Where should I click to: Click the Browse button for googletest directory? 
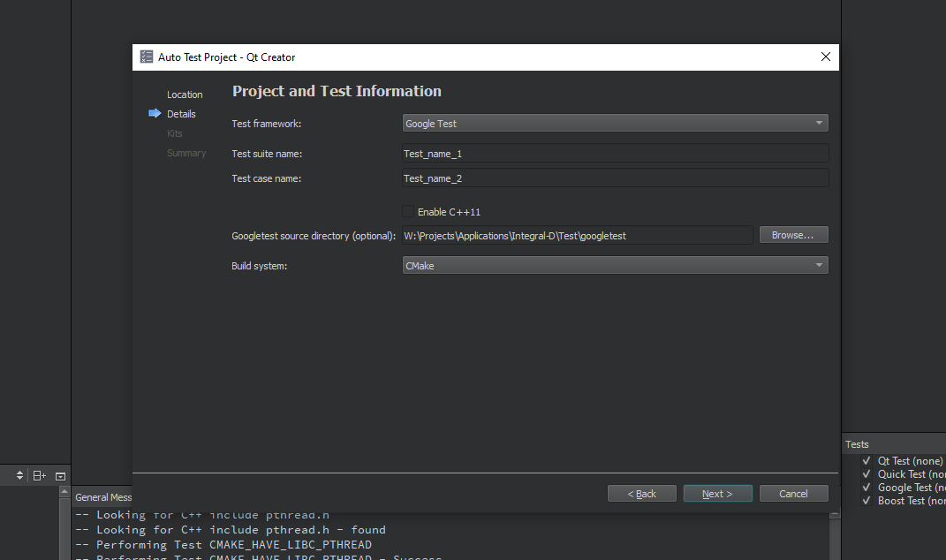pyautogui.click(x=793, y=235)
